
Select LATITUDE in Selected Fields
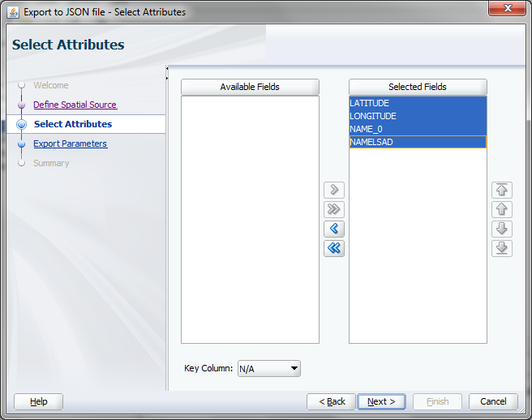click(370, 104)
